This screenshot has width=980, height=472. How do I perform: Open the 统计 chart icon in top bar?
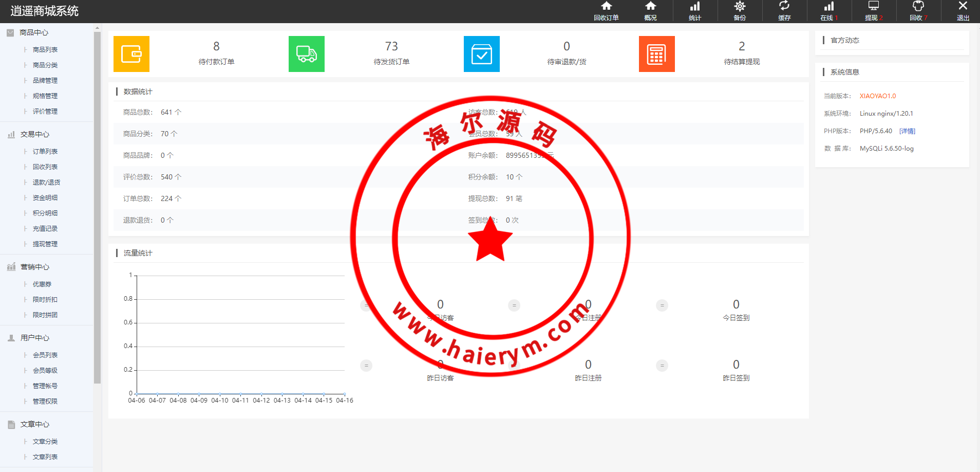[x=695, y=7]
